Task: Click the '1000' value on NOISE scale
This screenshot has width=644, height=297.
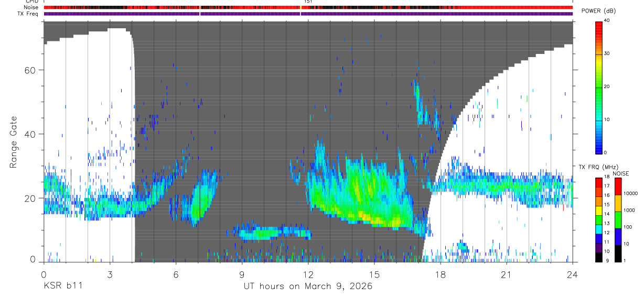Action: pyautogui.click(x=629, y=210)
